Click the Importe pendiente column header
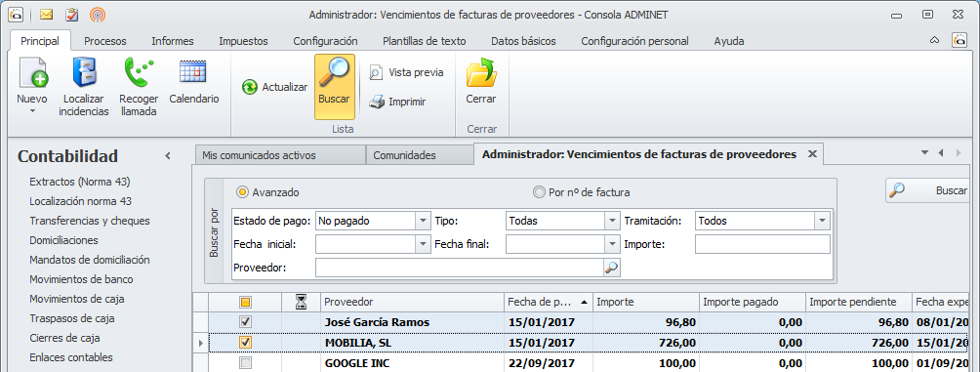The image size is (980, 372). pyautogui.click(x=859, y=302)
